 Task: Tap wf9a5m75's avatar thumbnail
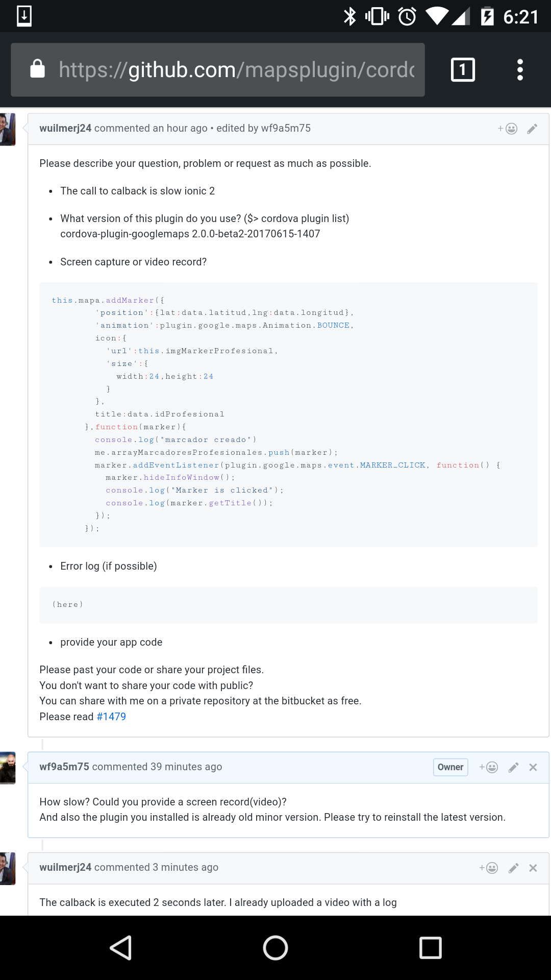[x=7, y=768]
